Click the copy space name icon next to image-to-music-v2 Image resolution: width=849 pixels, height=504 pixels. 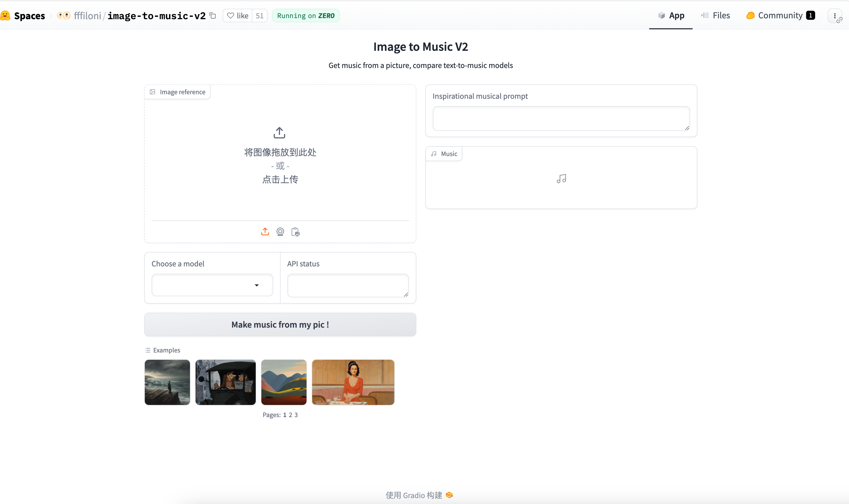pyautogui.click(x=213, y=16)
